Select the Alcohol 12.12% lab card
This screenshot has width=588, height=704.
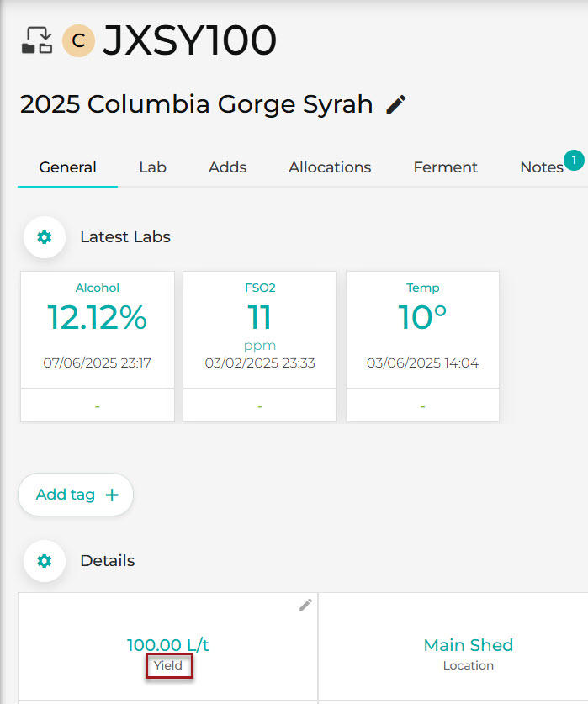point(97,329)
